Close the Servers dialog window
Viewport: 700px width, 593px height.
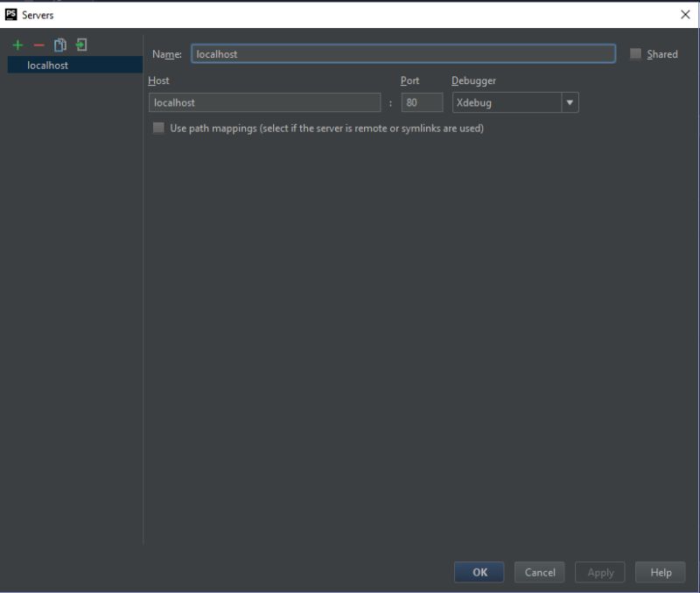685,15
